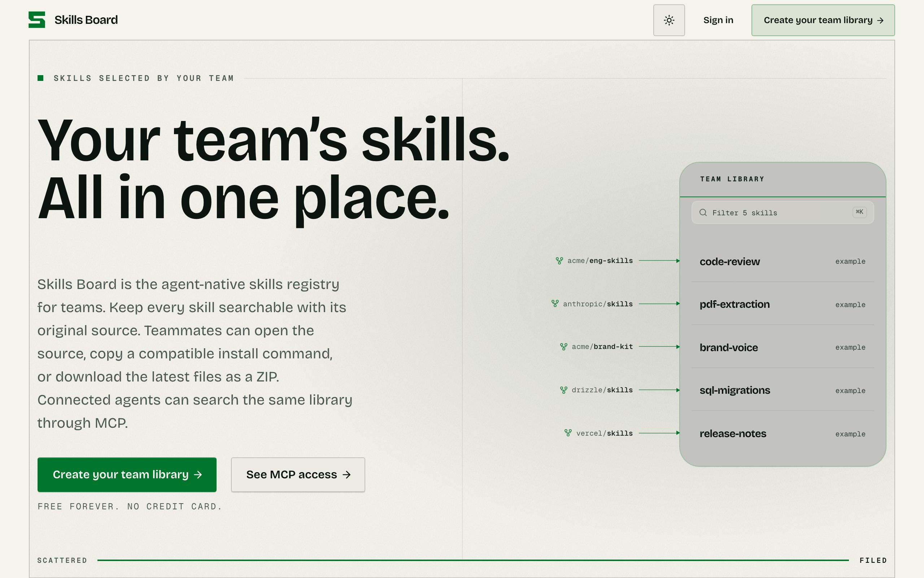Click the FILED label
Viewport: 924px width, 578px height.
click(x=873, y=560)
